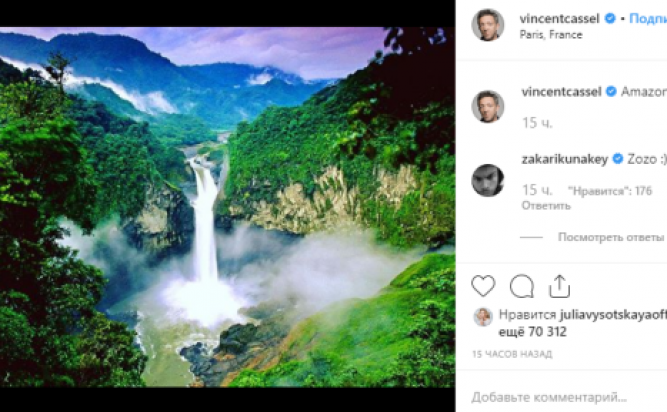Open the zakarikunakey username link
This screenshot has height=412, width=667.
[565, 158]
